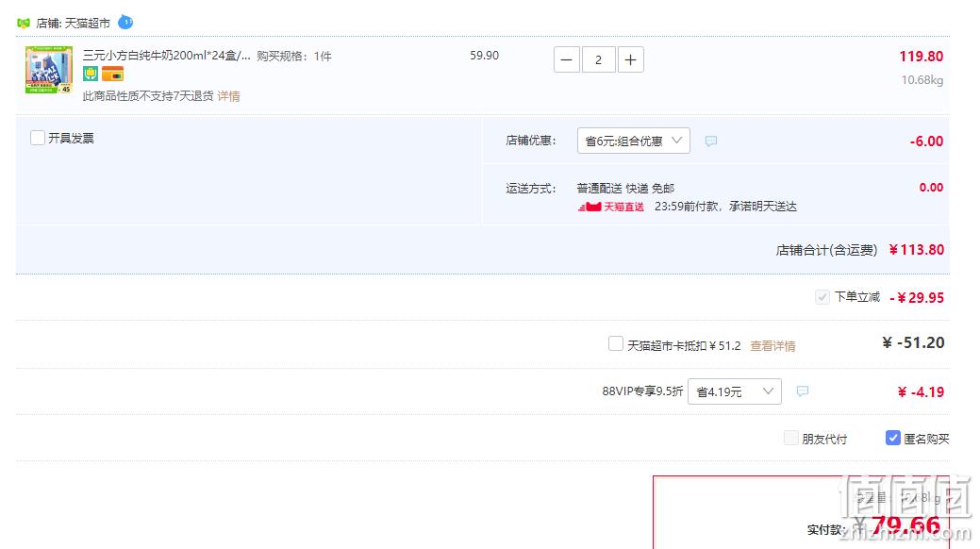
Task: Click the comment icon beside 88VIP discount
Action: pos(803,391)
